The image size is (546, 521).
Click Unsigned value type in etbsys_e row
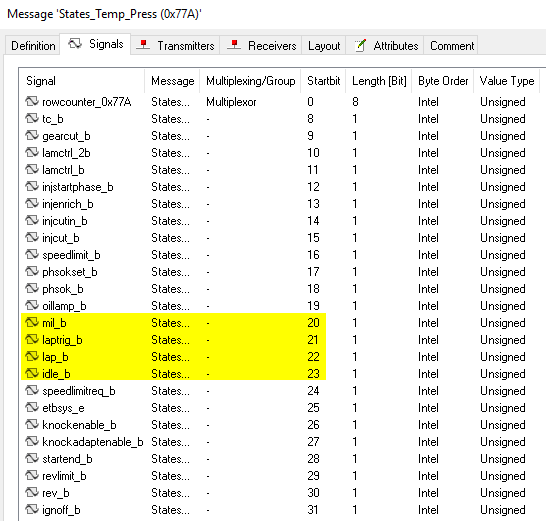pos(502,408)
